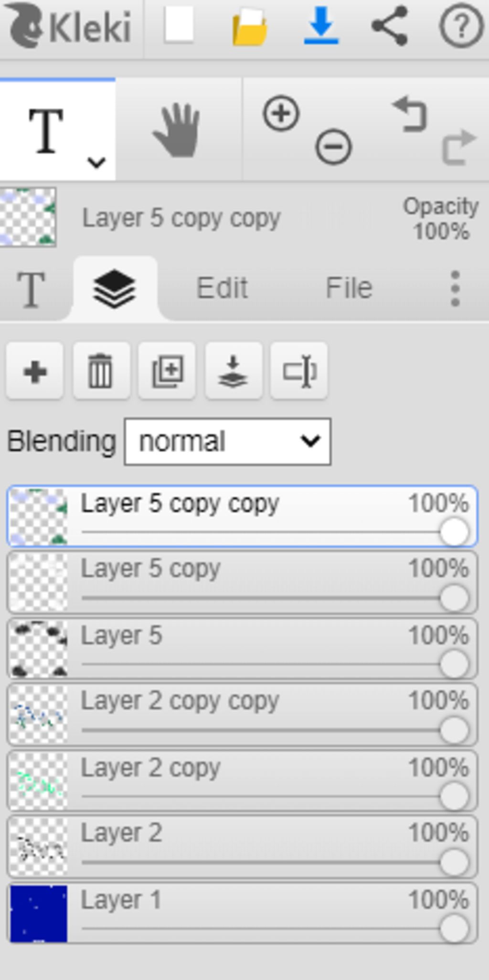
Task: Open image file via folder icon
Action: (x=250, y=27)
